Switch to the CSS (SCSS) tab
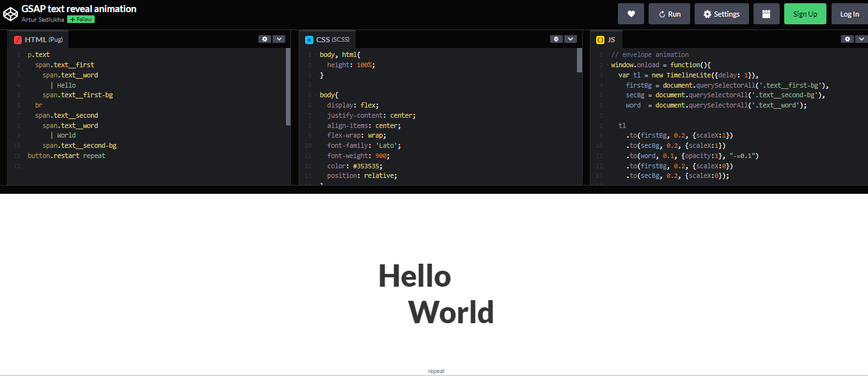 tap(327, 39)
